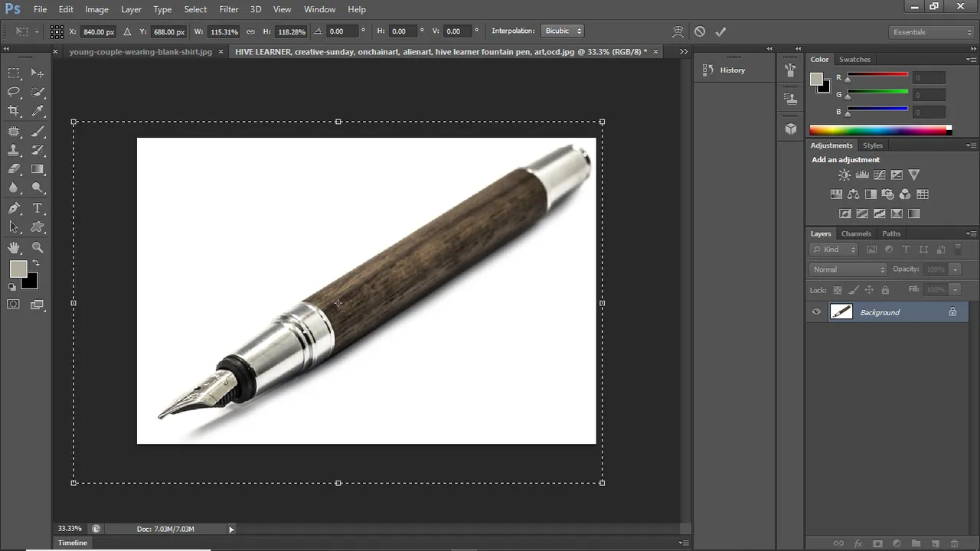Click the foreground color swatch in toolbox
The image size is (980, 551).
pyautogui.click(x=18, y=269)
